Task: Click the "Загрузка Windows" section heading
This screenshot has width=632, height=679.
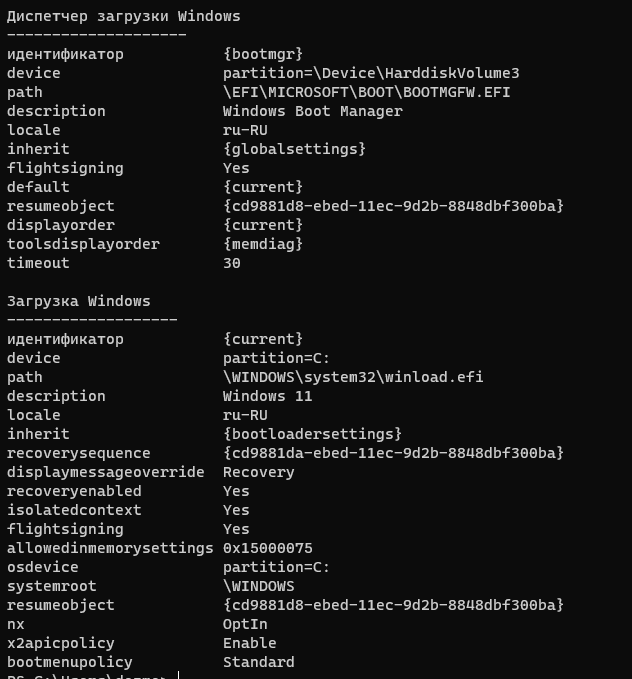Action: click(x=79, y=301)
